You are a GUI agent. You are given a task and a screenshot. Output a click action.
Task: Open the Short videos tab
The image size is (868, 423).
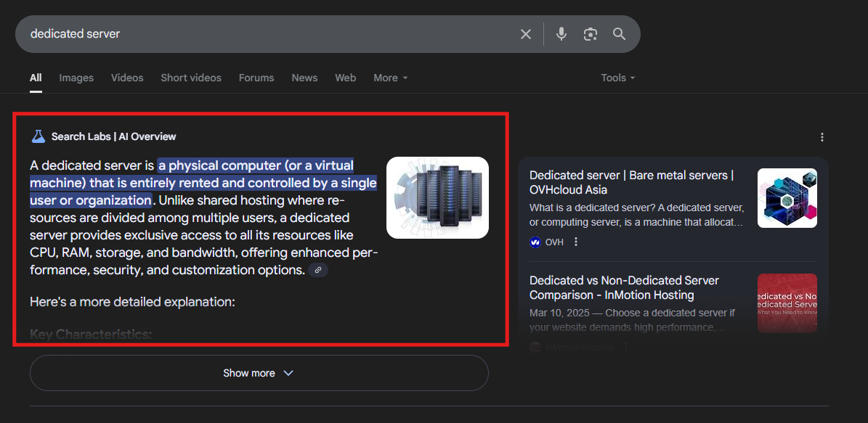pos(191,78)
